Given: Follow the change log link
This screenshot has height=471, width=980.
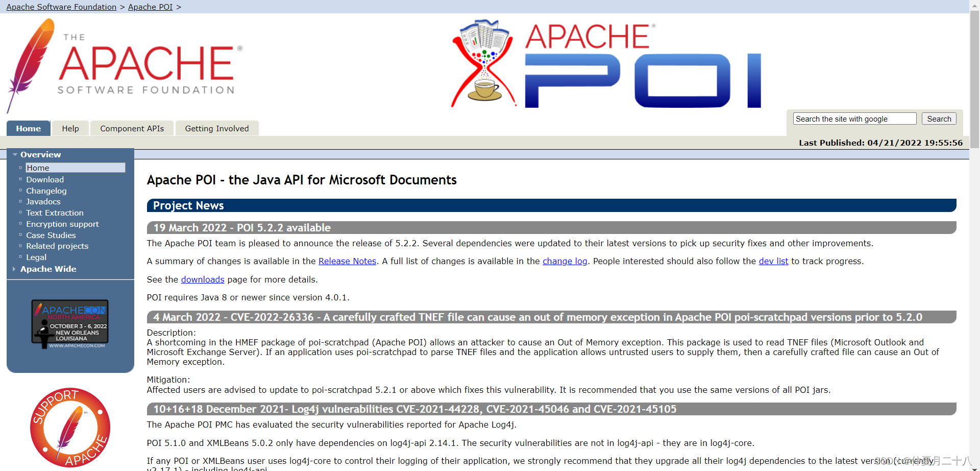Looking at the screenshot, I should point(565,261).
